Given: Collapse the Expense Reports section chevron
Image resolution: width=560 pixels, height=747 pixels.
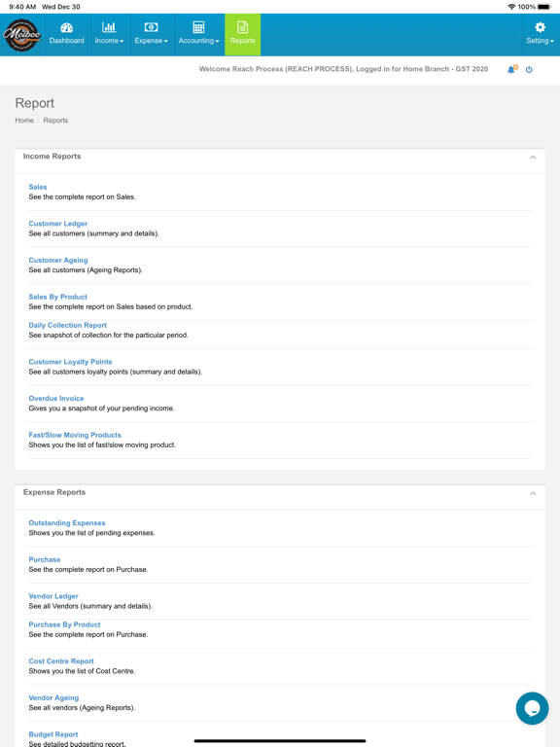Looking at the screenshot, I should (x=533, y=493).
